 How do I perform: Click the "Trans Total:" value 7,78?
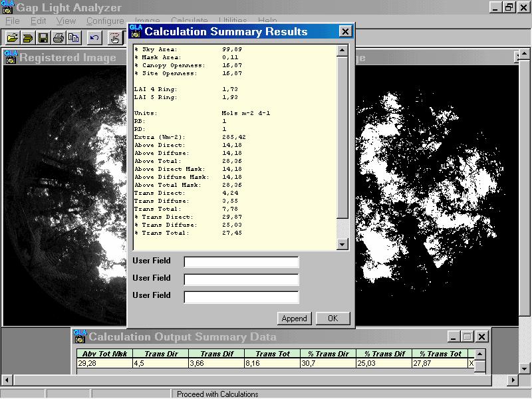pos(230,209)
